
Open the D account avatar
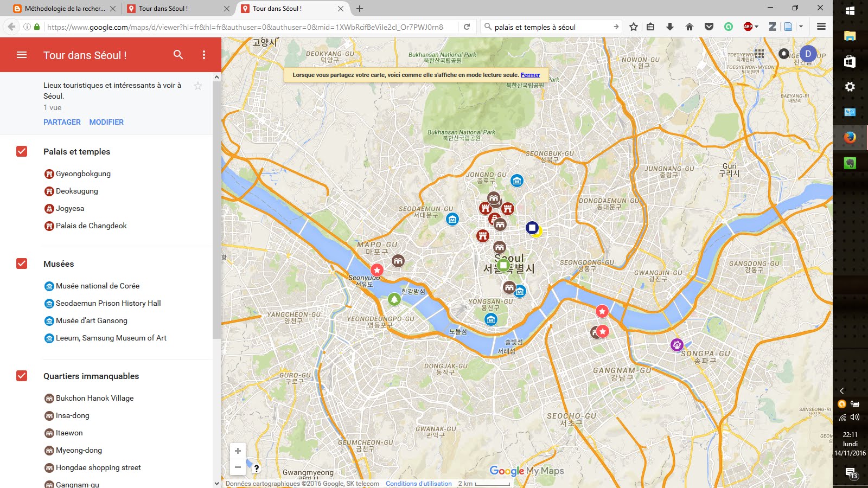point(808,54)
